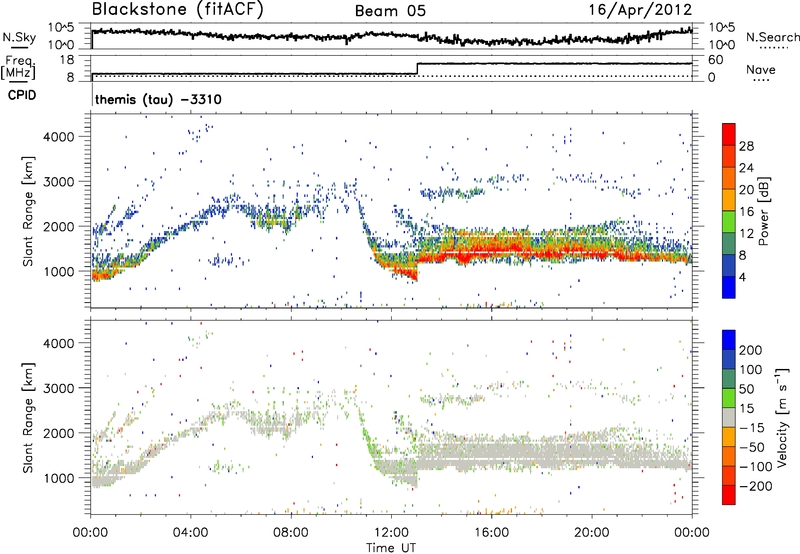Click the noise sky trace line
This screenshot has width=800, height=554.
tap(392, 36)
